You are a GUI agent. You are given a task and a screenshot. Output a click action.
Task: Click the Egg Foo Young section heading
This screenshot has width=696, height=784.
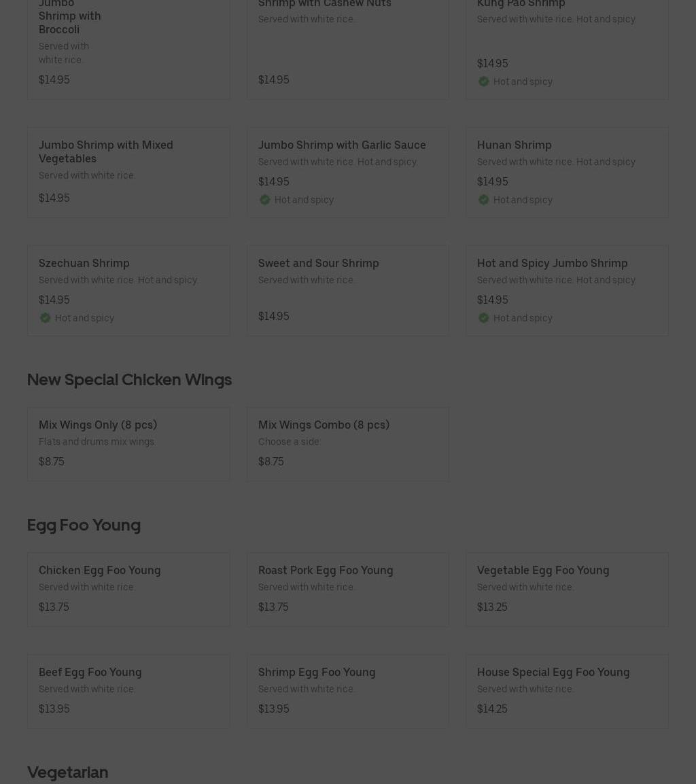pyautogui.click(x=84, y=525)
